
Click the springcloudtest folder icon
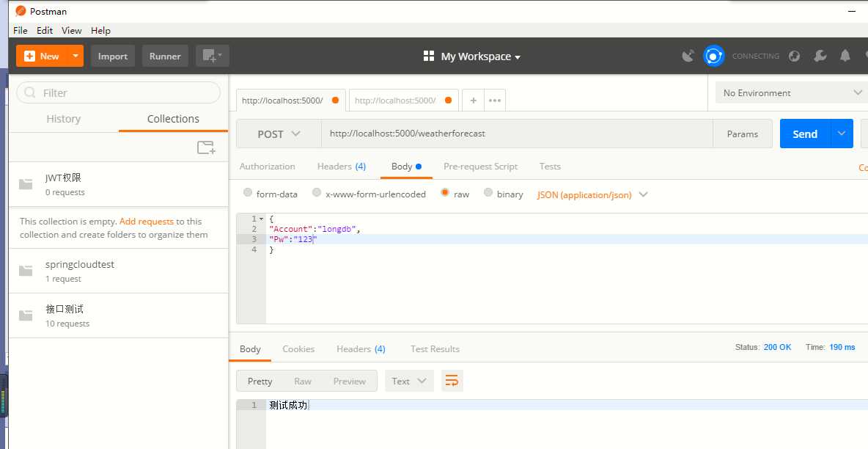coord(26,271)
